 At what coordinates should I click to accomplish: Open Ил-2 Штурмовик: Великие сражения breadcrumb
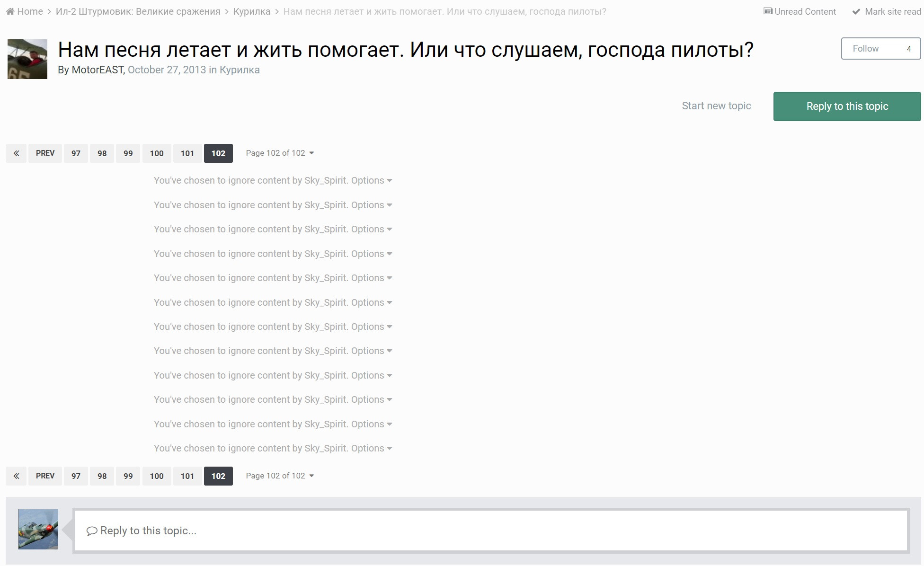coord(138,11)
